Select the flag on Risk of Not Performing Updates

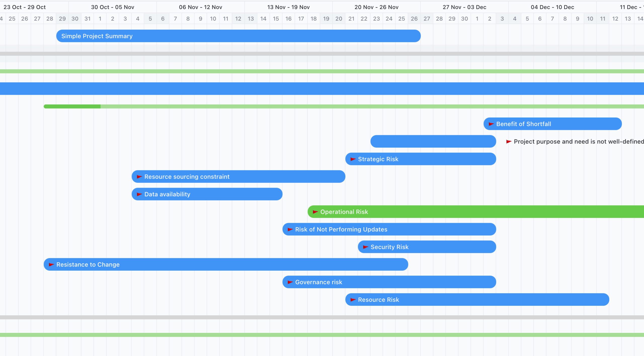pos(289,229)
